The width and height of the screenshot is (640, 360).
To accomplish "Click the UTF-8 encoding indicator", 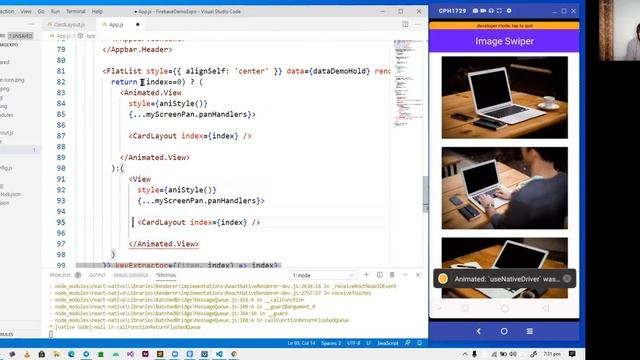I will pos(353,343).
